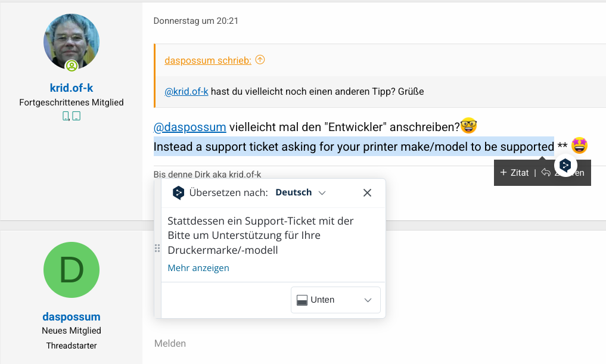Open the @daspossum mention link
Viewport: 606px width, 364px height.
189,127
